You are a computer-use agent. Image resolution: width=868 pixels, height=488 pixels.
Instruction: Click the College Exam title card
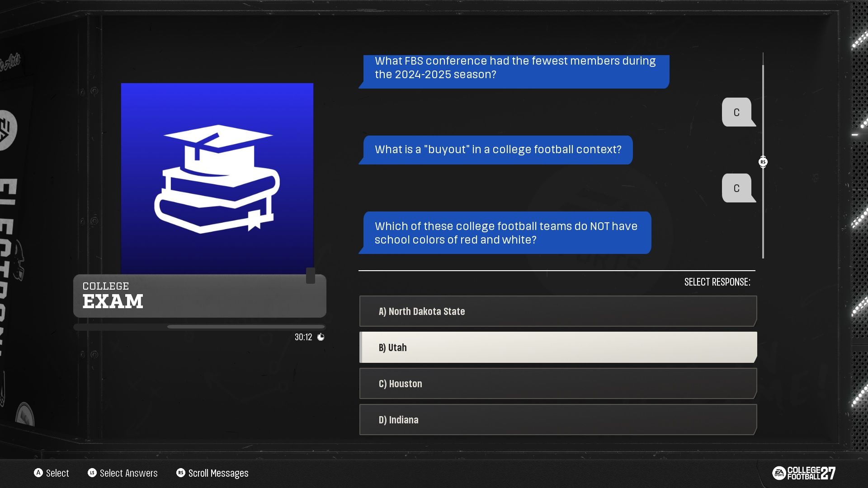(199, 296)
